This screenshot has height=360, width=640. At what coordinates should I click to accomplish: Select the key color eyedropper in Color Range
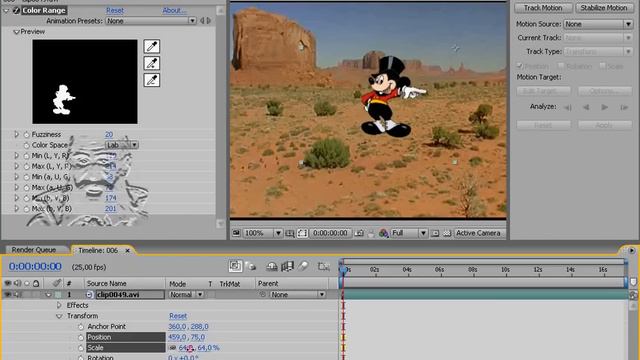[151, 47]
